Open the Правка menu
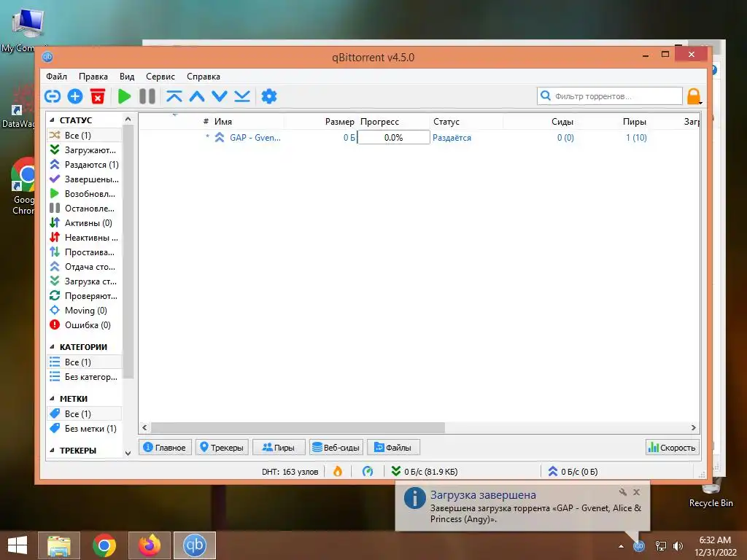Screen dimensions: 747x560 point(93,77)
